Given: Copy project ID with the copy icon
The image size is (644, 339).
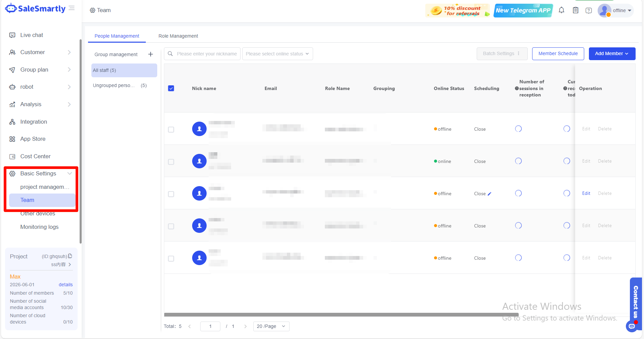Looking at the screenshot, I should point(70,256).
